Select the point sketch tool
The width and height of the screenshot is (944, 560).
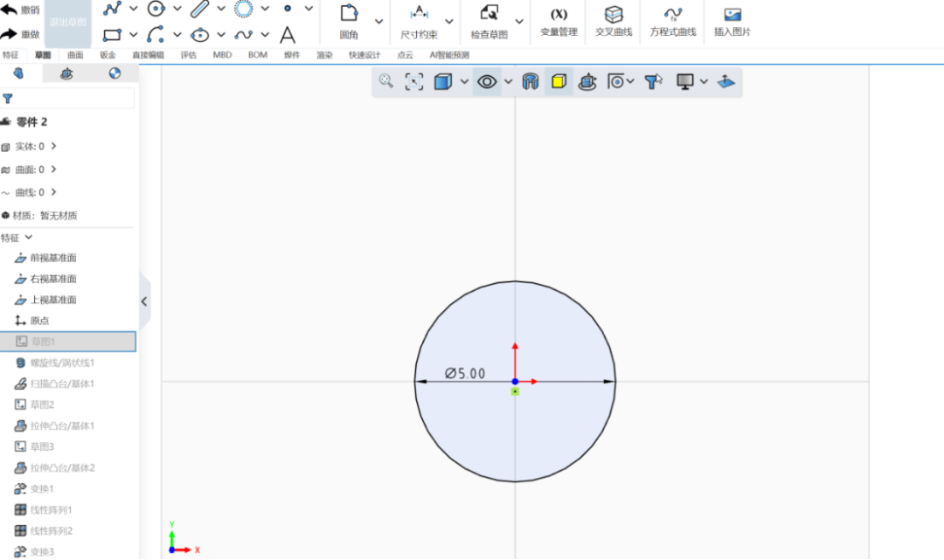pyautogui.click(x=288, y=9)
